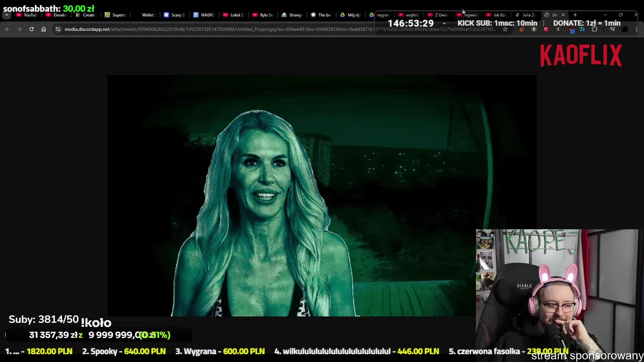
Task: Switch to the Mój dy... Drive tab
Action: point(350,15)
